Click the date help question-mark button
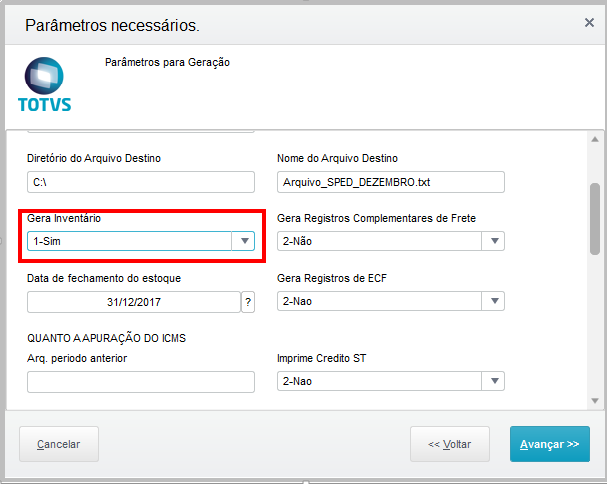The height and width of the screenshot is (484, 607). (248, 301)
